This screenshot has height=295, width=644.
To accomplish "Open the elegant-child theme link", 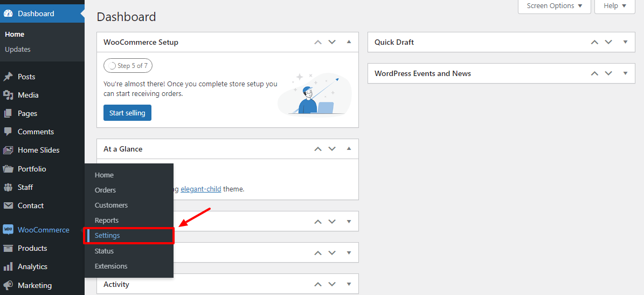I will (201, 189).
